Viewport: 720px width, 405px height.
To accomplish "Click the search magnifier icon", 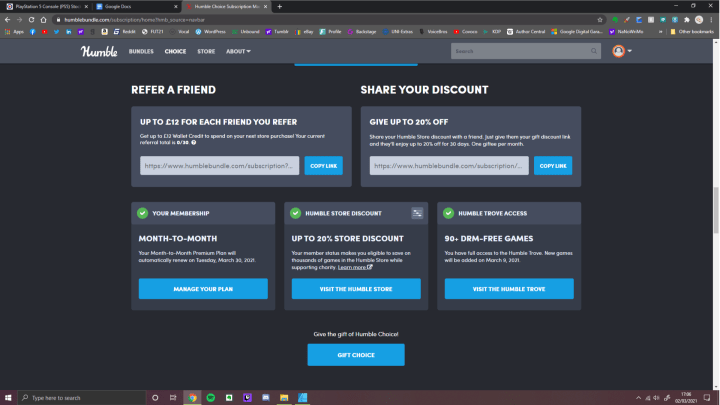I will [x=594, y=51].
